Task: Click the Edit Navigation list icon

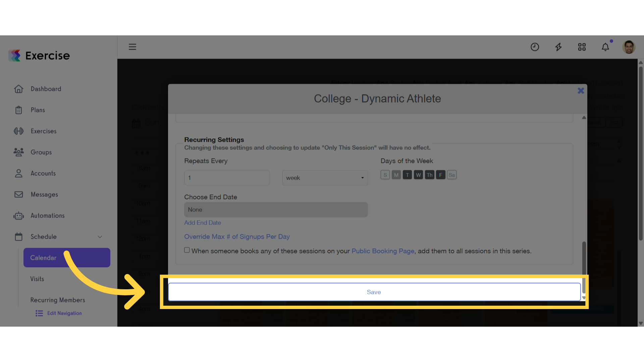Action: [39, 313]
